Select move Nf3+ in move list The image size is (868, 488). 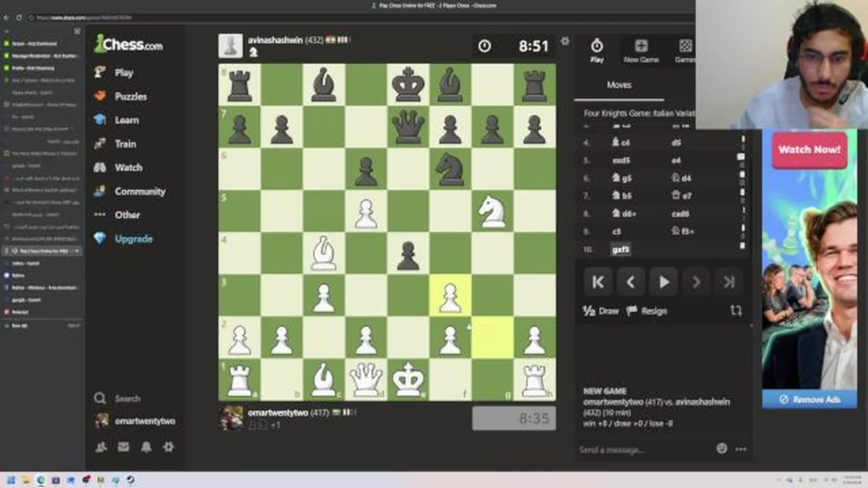click(x=682, y=231)
